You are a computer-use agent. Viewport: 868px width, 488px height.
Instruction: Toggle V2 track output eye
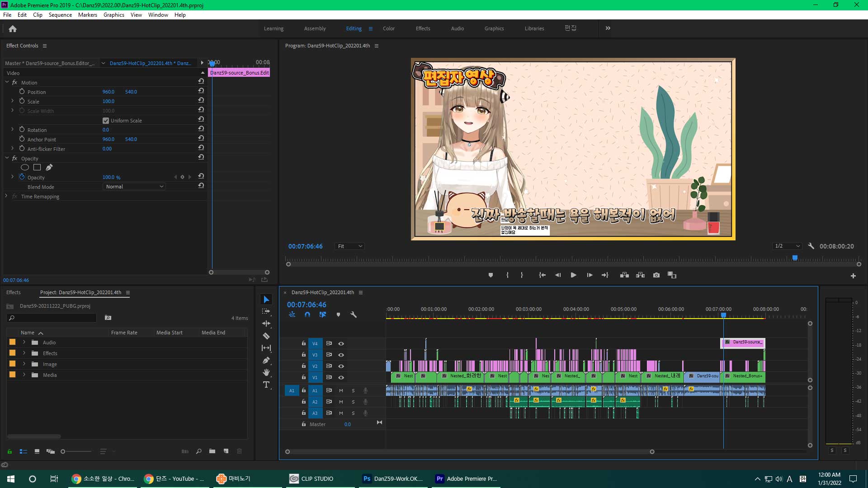341,366
